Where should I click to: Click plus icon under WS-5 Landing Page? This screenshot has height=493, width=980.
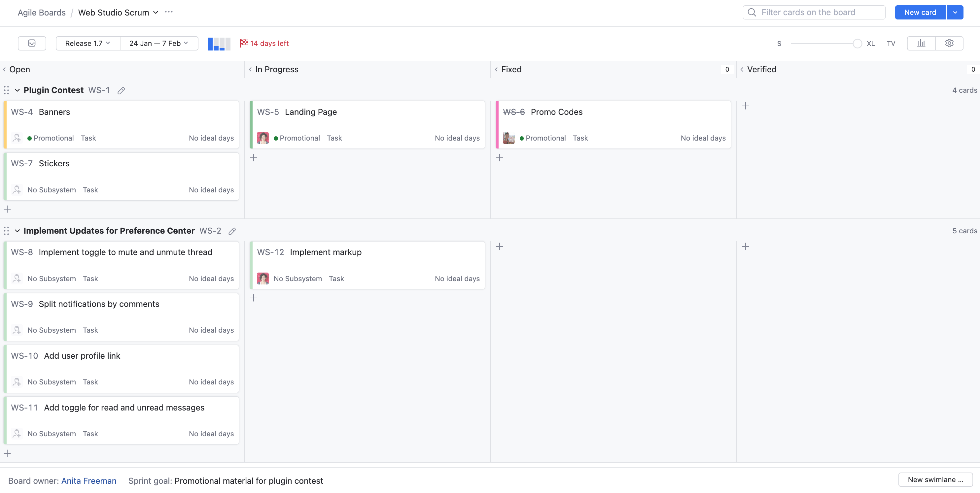coord(254,158)
